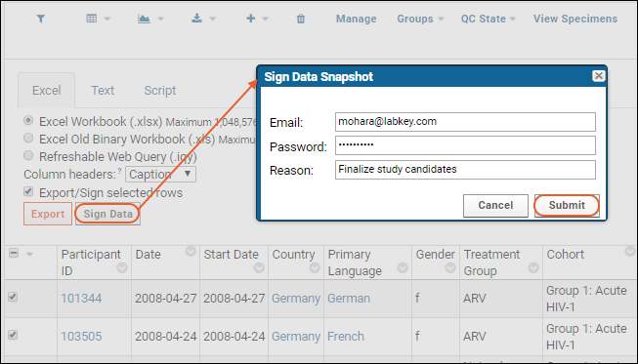Click into the Reason text field

point(465,170)
